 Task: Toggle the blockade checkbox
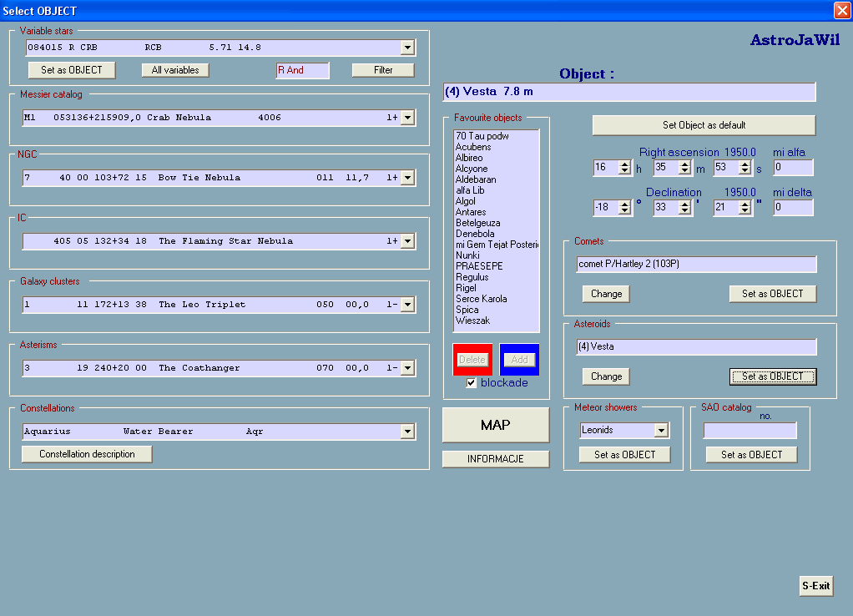pos(471,382)
